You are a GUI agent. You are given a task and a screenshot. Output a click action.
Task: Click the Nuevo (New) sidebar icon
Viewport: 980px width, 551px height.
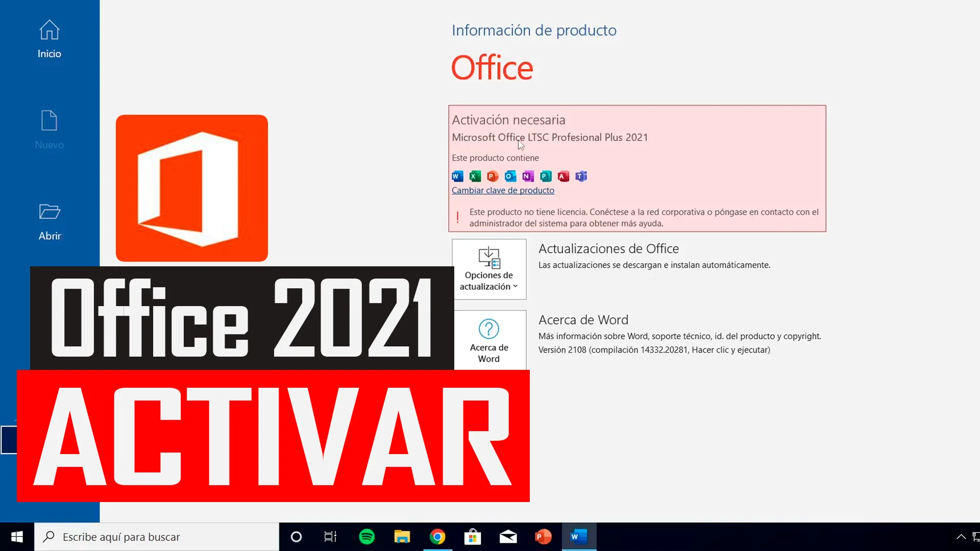[49, 129]
